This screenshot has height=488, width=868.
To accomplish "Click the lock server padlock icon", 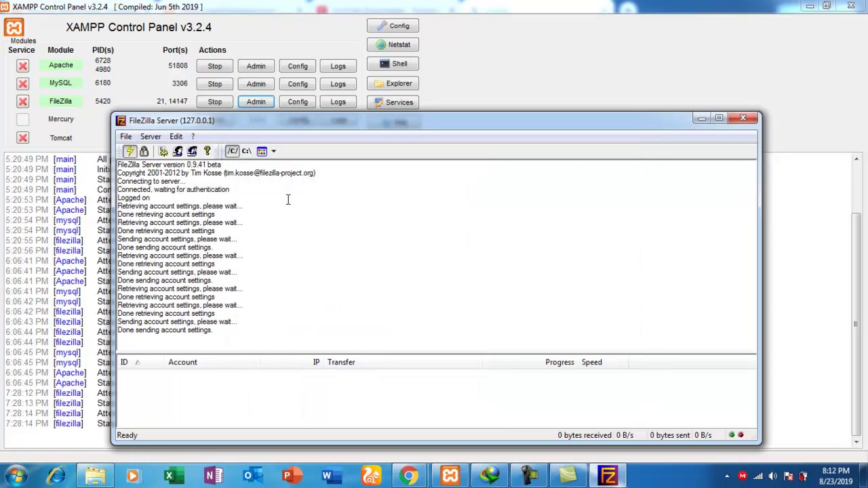I will [x=144, y=151].
